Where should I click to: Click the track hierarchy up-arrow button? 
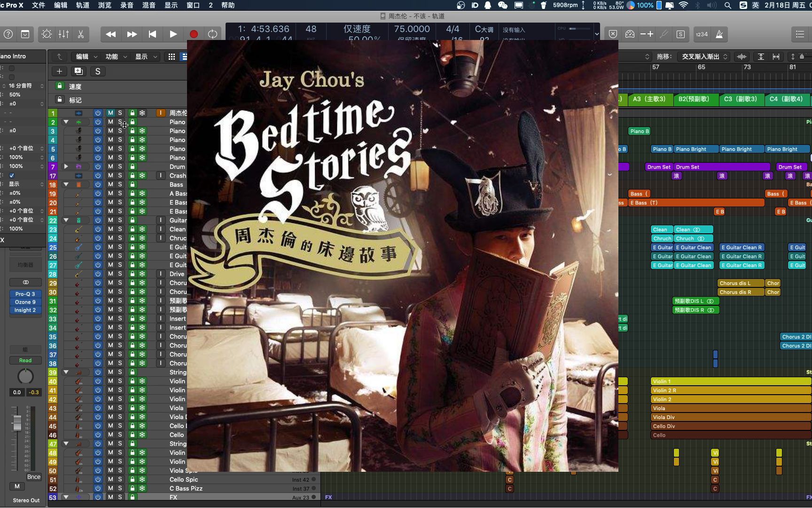click(60, 56)
